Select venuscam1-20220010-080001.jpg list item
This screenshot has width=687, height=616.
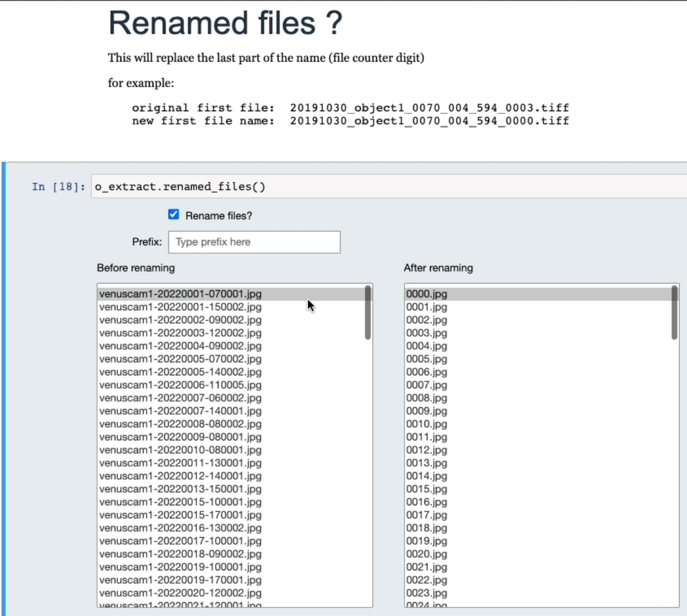click(x=180, y=450)
